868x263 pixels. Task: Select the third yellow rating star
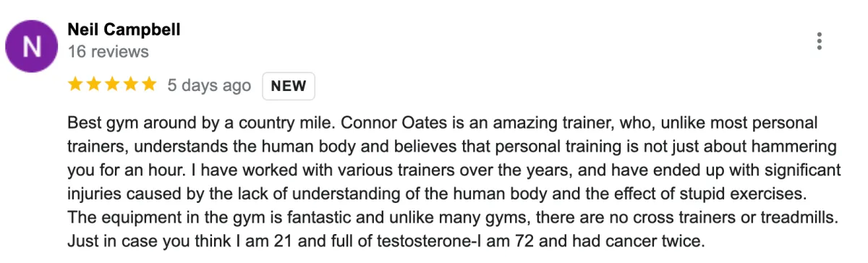[111, 85]
